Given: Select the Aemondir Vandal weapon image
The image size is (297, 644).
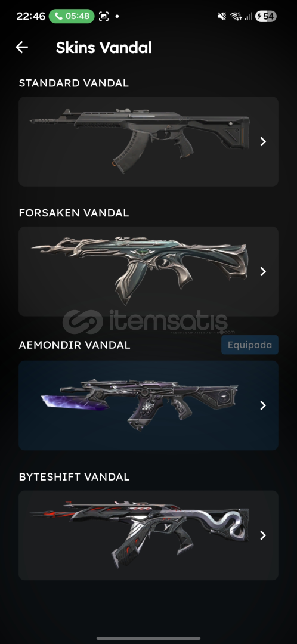Looking at the screenshot, I should (140, 404).
